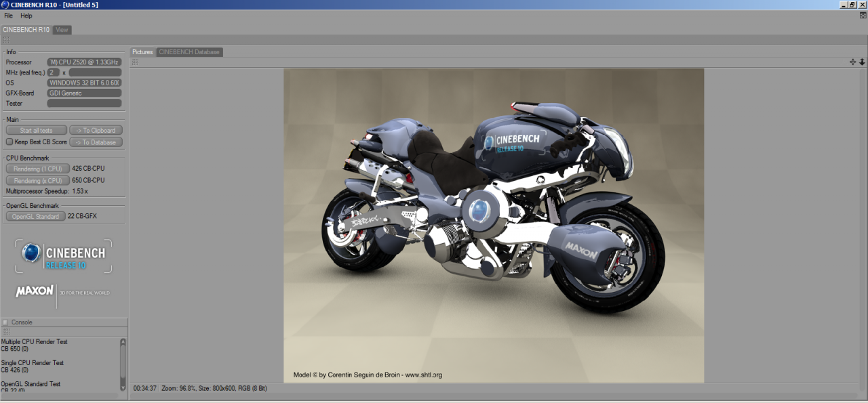Run the Rendering (1 CPU) test
Image resolution: width=868 pixels, height=403 pixels.
38,169
